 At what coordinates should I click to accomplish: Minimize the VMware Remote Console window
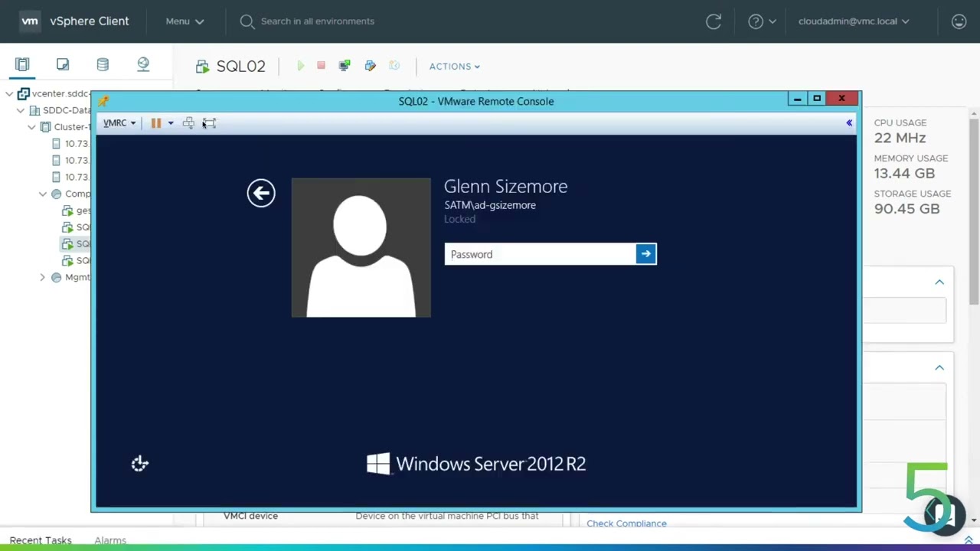tap(797, 99)
